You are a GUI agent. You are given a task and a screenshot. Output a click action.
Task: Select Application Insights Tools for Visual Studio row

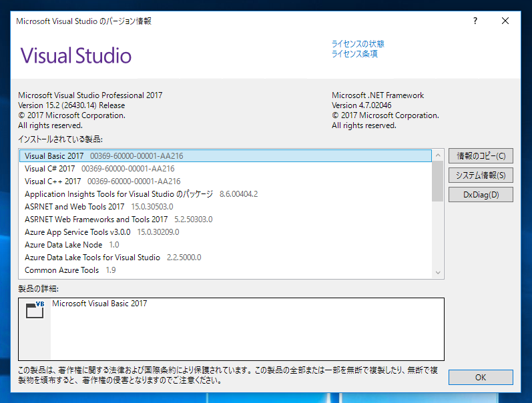click(226, 194)
